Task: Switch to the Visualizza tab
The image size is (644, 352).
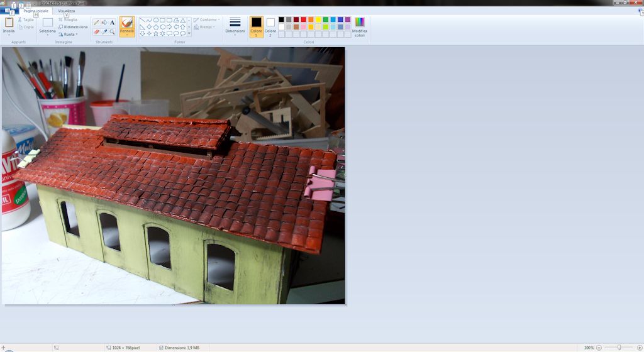Action: 66,11
